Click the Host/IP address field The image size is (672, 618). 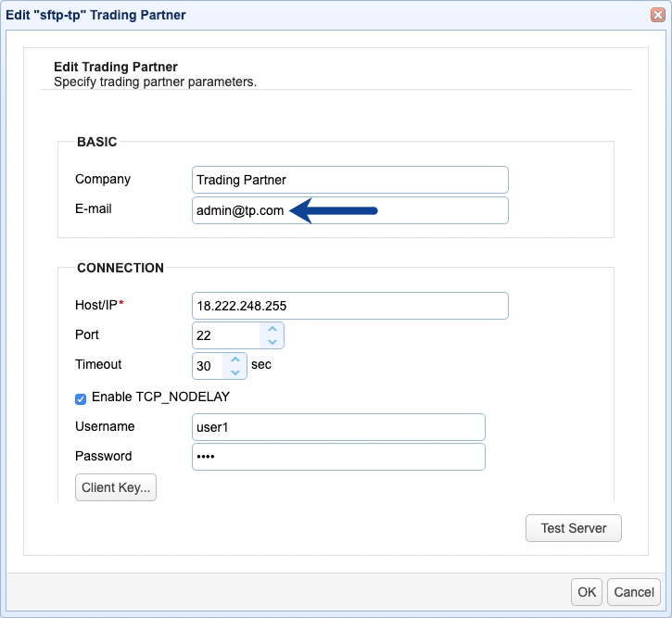point(350,306)
